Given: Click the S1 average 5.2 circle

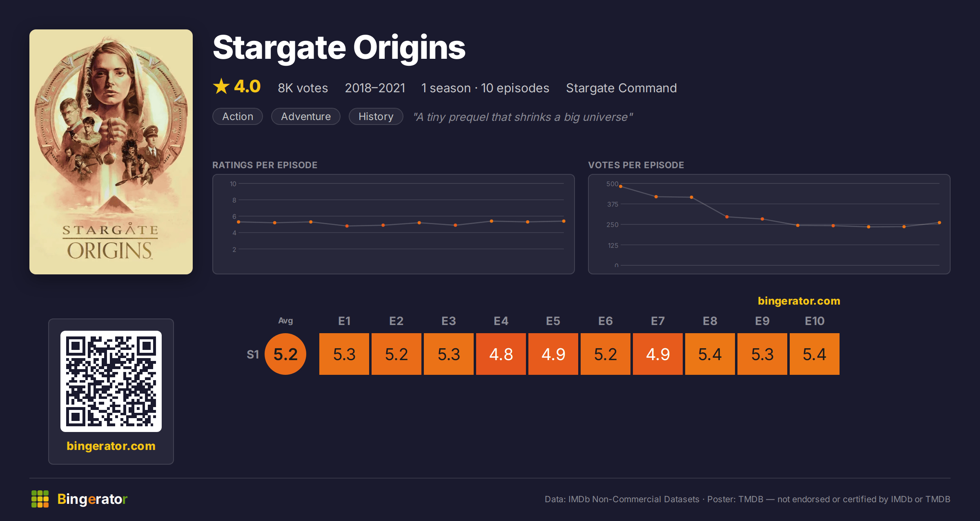Looking at the screenshot, I should pyautogui.click(x=285, y=354).
